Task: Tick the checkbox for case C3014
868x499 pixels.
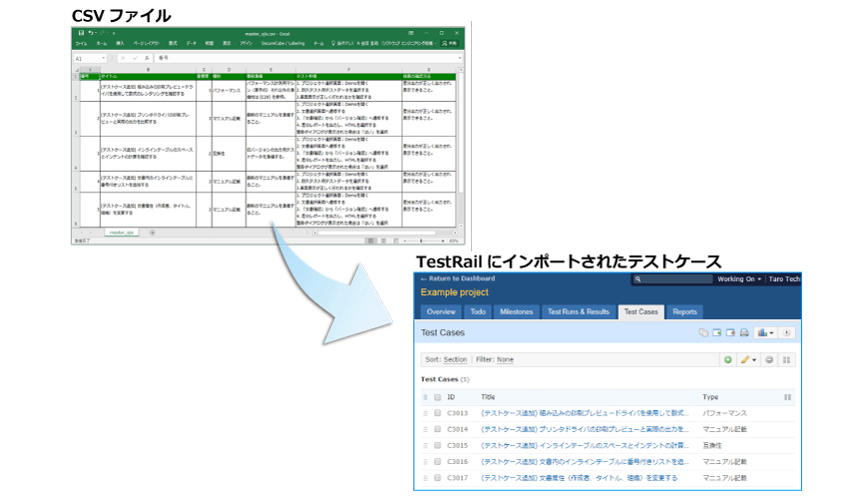Action: coord(437,429)
